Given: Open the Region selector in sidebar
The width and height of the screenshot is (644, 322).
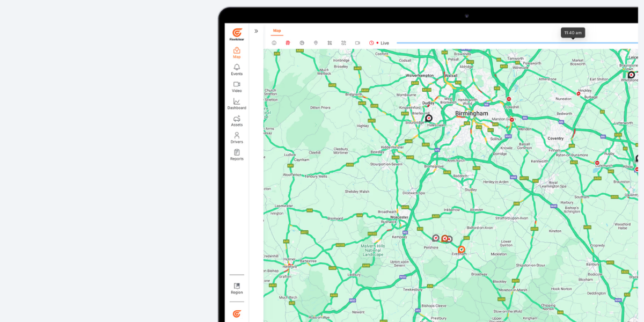Looking at the screenshot, I should point(237,289).
